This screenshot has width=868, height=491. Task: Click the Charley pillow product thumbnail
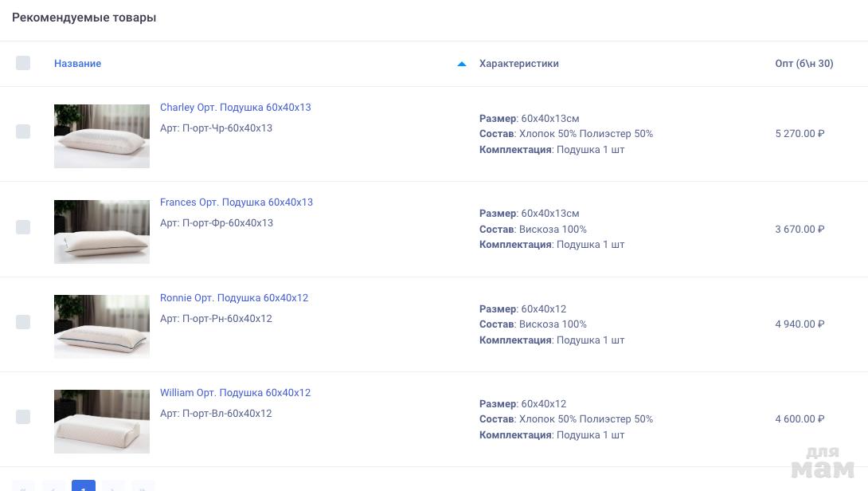tap(102, 136)
